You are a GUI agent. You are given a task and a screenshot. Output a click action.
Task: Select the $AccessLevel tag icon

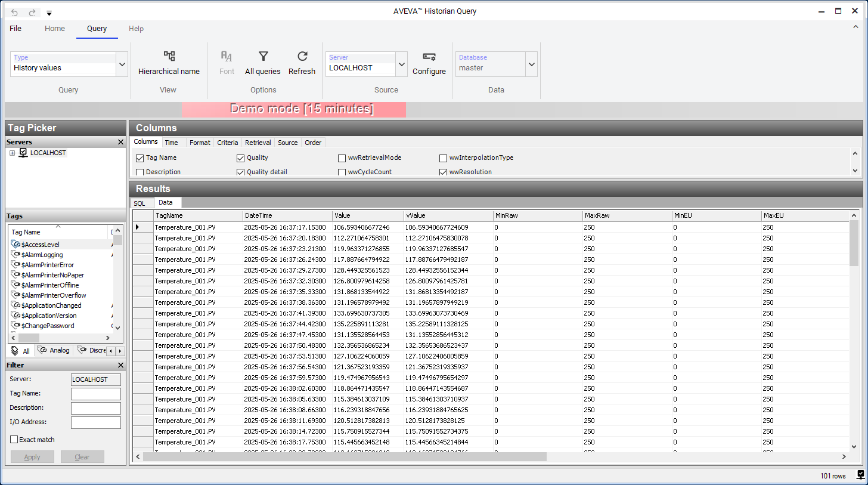click(x=15, y=245)
